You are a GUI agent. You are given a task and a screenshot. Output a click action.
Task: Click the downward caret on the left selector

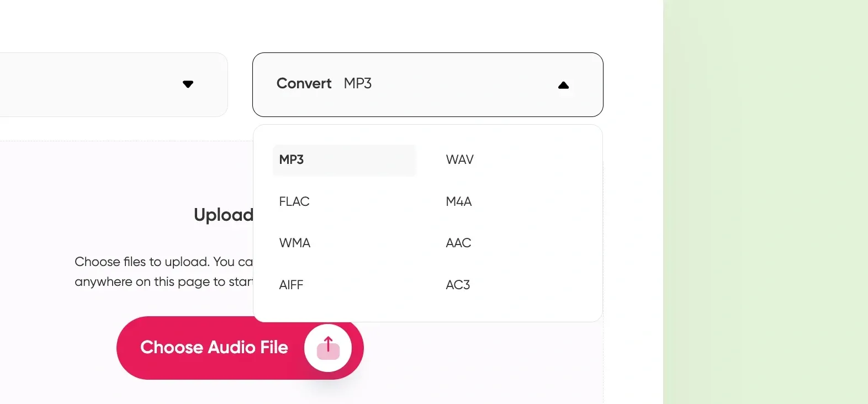click(188, 84)
